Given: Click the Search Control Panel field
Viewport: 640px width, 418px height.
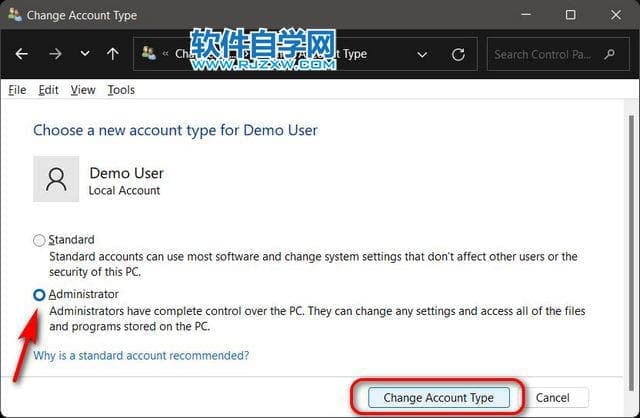Looking at the screenshot, I should click(555, 54).
